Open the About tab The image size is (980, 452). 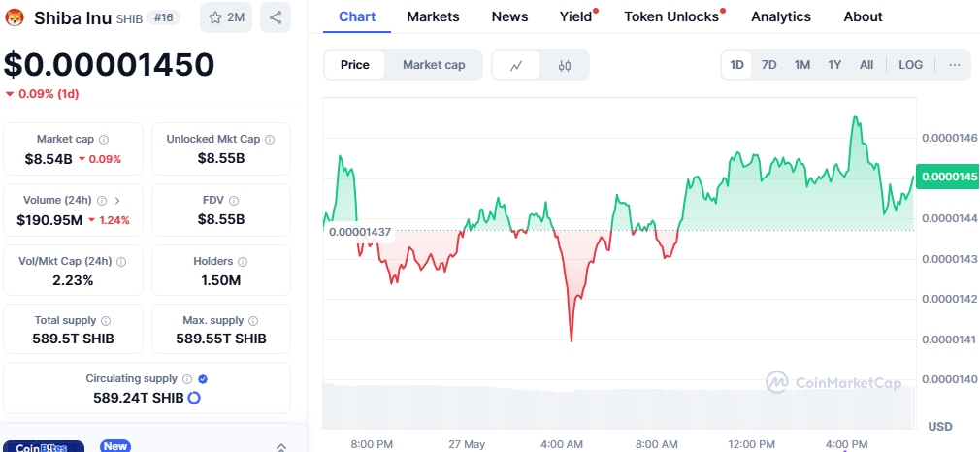(x=864, y=16)
